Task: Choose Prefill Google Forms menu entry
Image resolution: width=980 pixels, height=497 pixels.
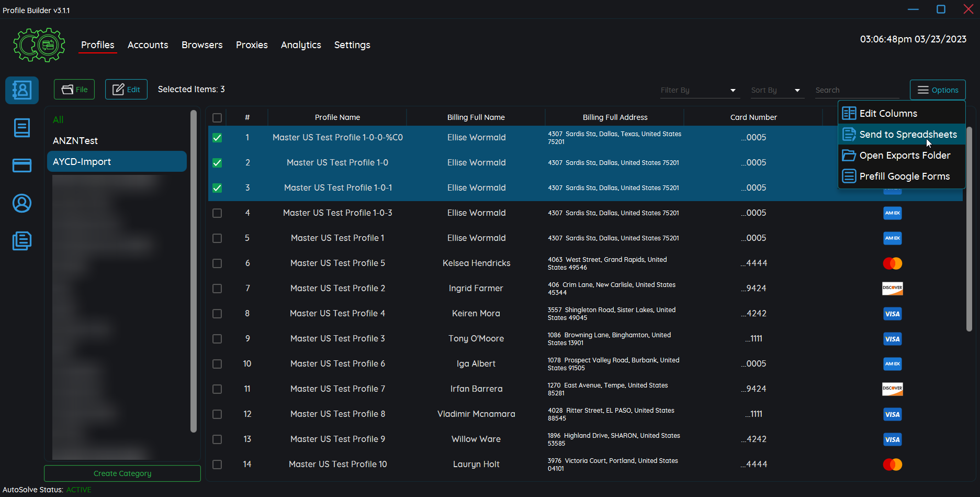Action: [902, 176]
